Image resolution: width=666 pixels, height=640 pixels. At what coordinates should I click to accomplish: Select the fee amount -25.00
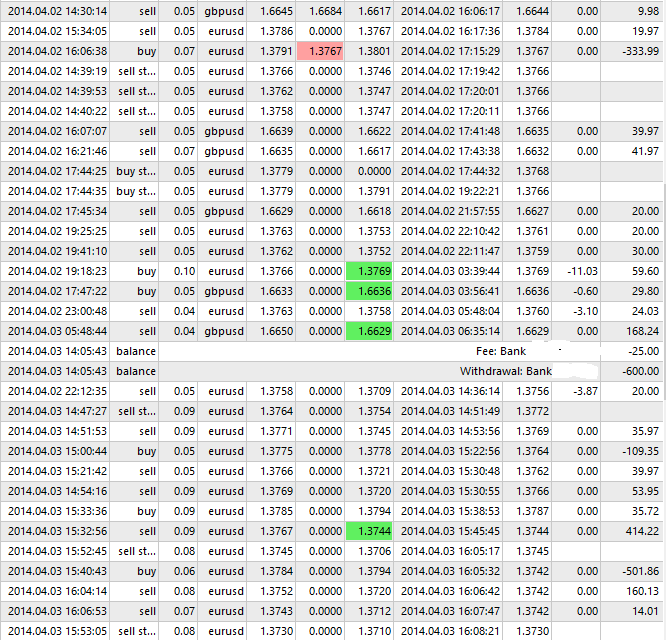click(643, 351)
